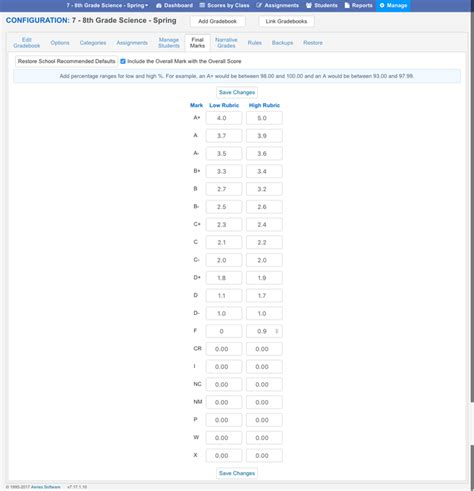Open Reports in the top navigation

pyautogui.click(x=358, y=5)
